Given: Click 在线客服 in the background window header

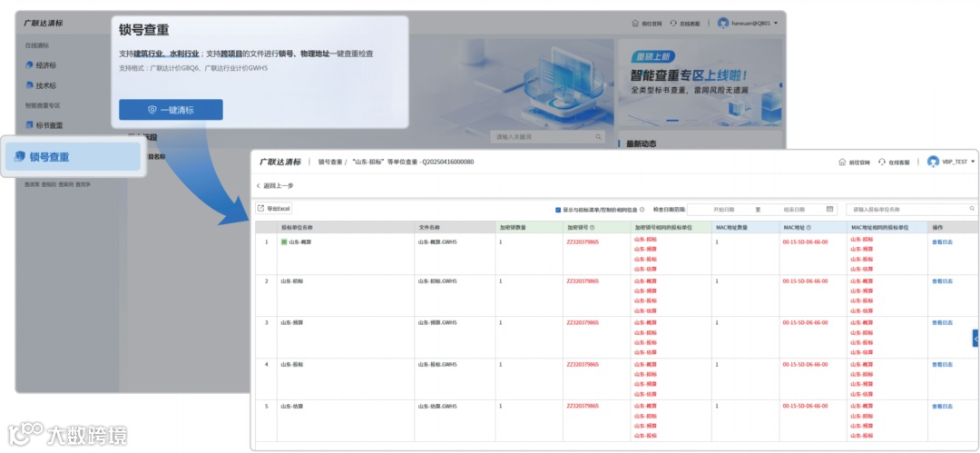Looking at the screenshot, I should (x=684, y=24).
